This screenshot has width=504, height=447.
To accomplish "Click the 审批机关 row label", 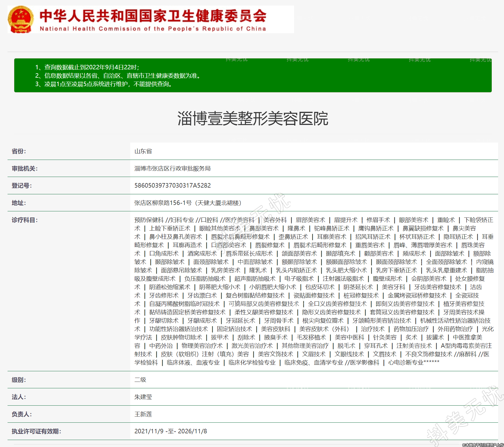I will 25,169.
